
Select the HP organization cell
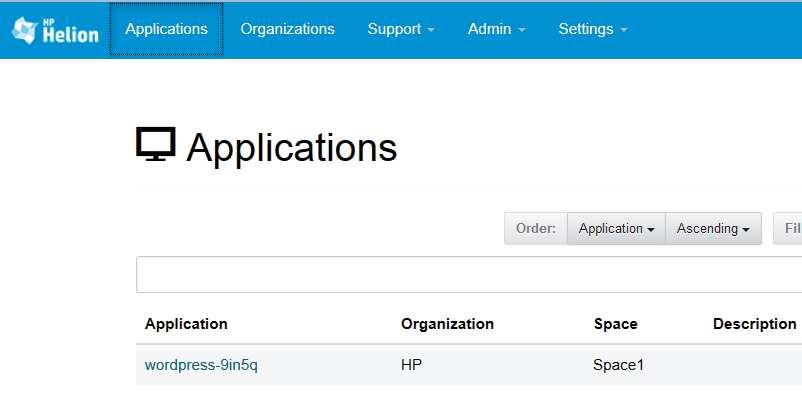pos(412,365)
